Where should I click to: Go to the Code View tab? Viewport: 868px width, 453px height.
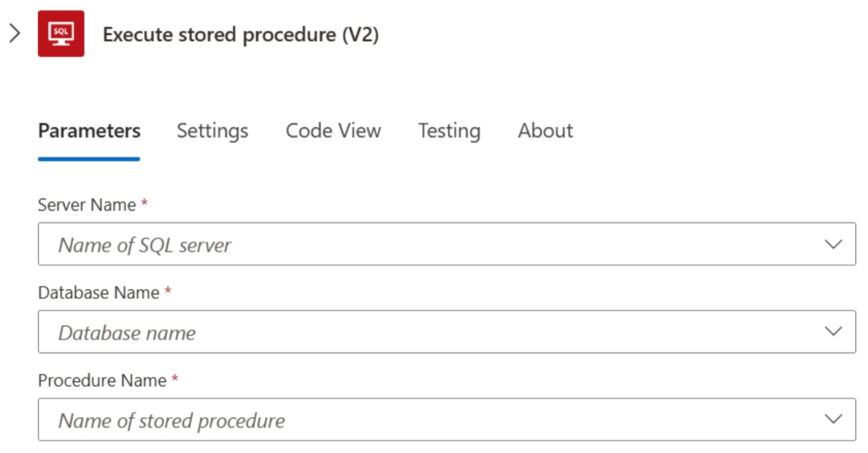(x=333, y=131)
